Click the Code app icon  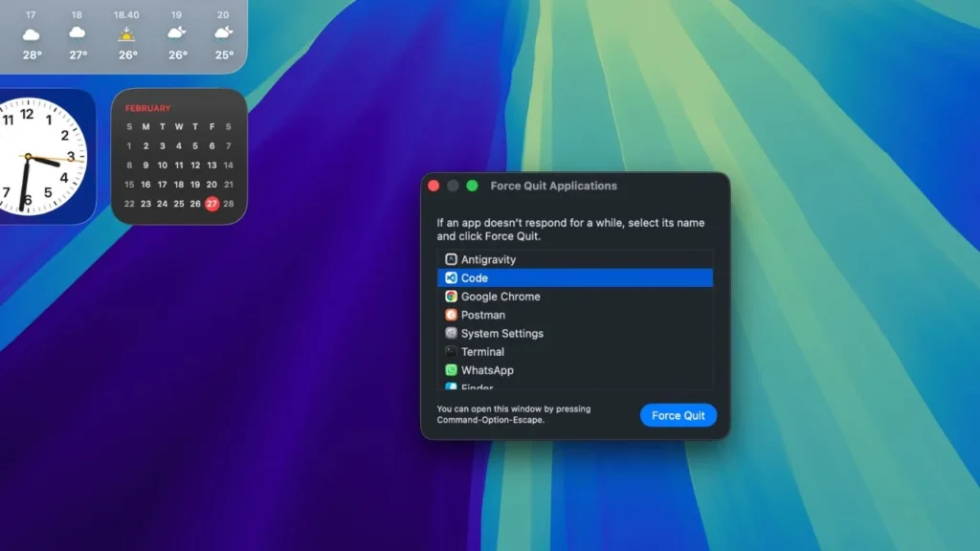450,277
